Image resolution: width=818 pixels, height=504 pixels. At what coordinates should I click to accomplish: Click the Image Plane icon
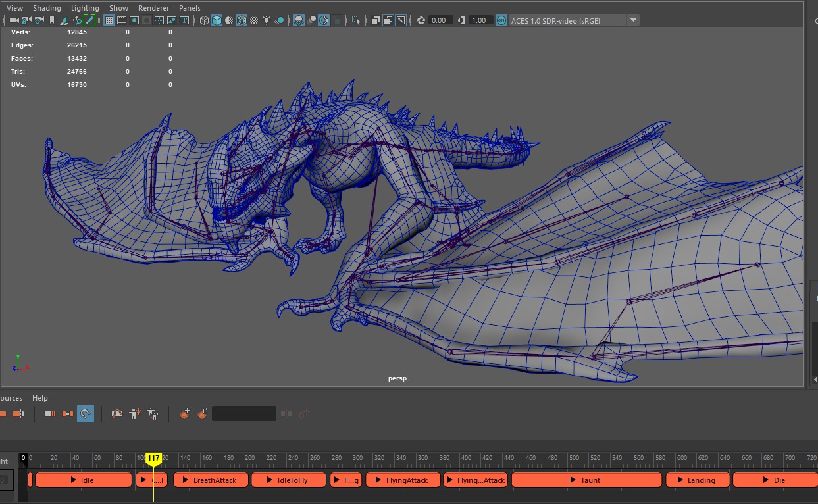(x=64, y=20)
